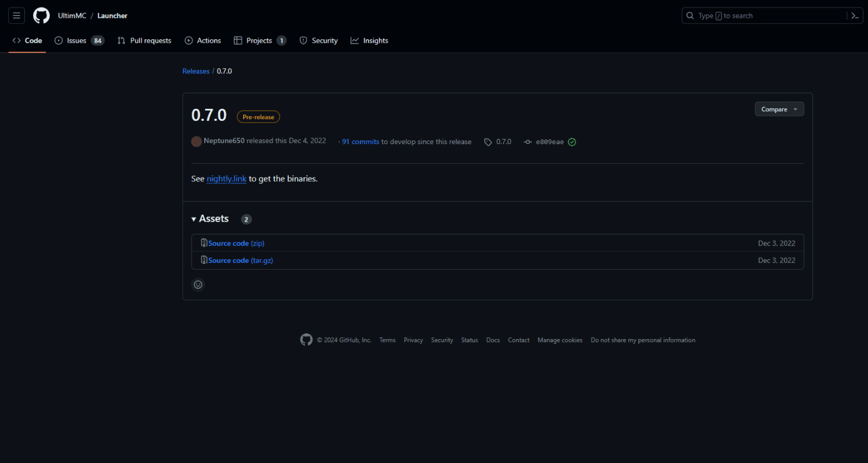This screenshot has height=463, width=868.
Task: Open the hamburger navigation menu
Action: coord(16,16)
